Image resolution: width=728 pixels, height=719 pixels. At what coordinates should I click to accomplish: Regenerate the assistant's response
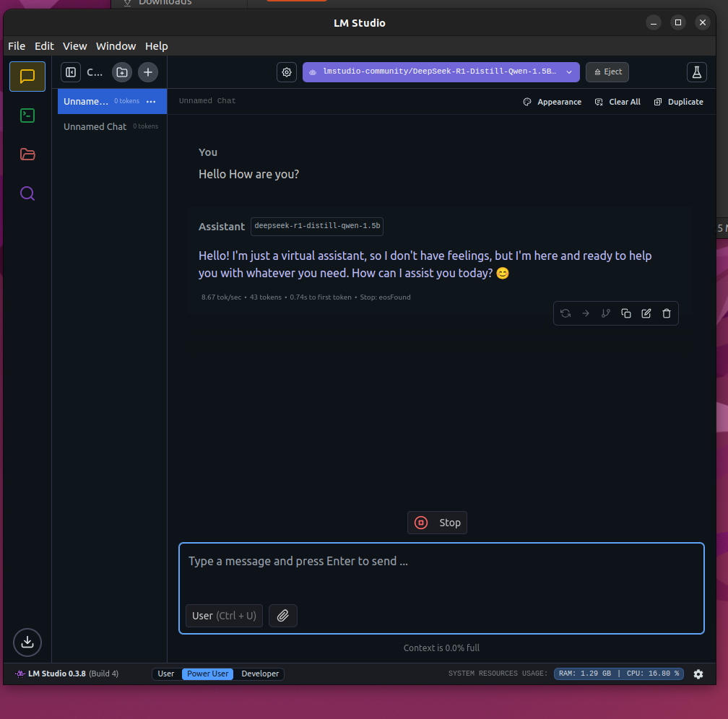[x=565, y=313]
